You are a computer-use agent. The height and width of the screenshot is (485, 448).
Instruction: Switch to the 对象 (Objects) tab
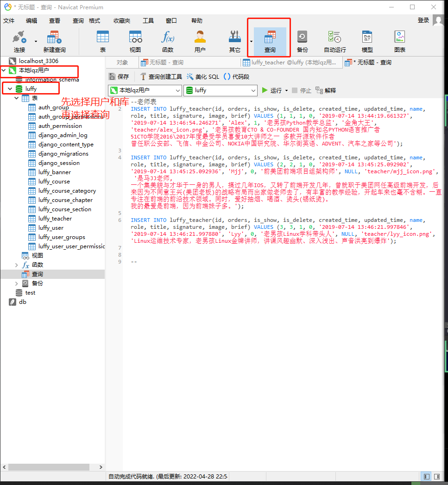coord(122,63)
